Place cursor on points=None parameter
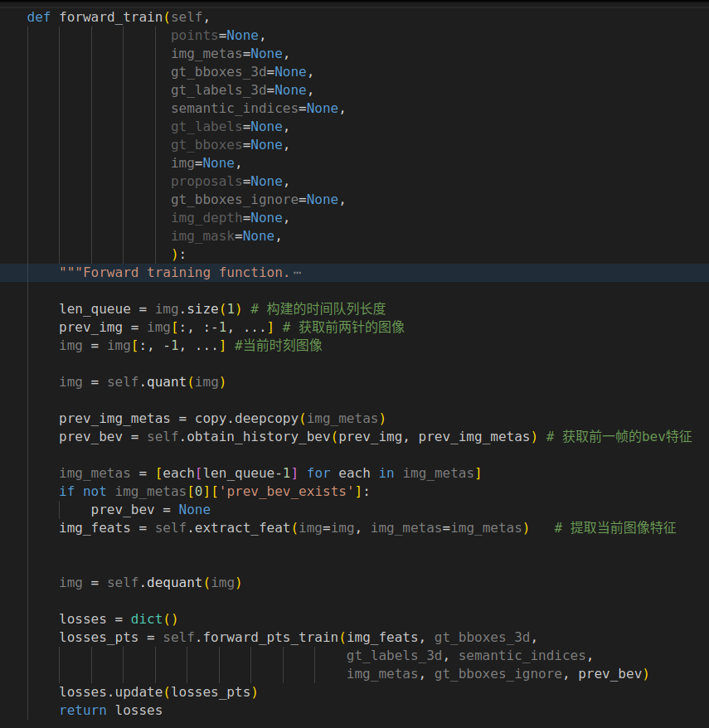709x728 pixels. 216,36
